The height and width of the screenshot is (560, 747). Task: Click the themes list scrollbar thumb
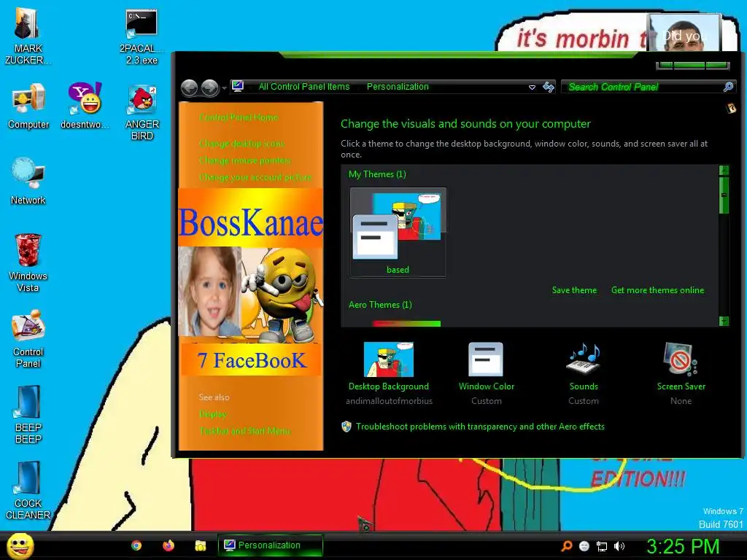pyautogui.click(x=724, y=195)
